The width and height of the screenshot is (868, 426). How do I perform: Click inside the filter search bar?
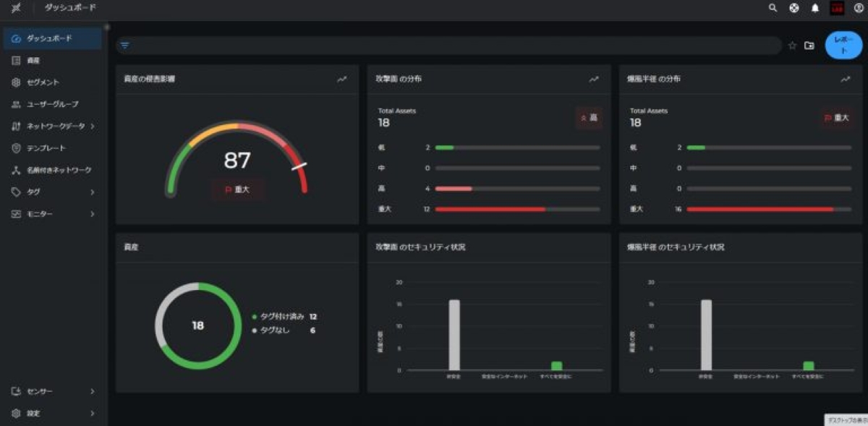click(x=448, y=45)
